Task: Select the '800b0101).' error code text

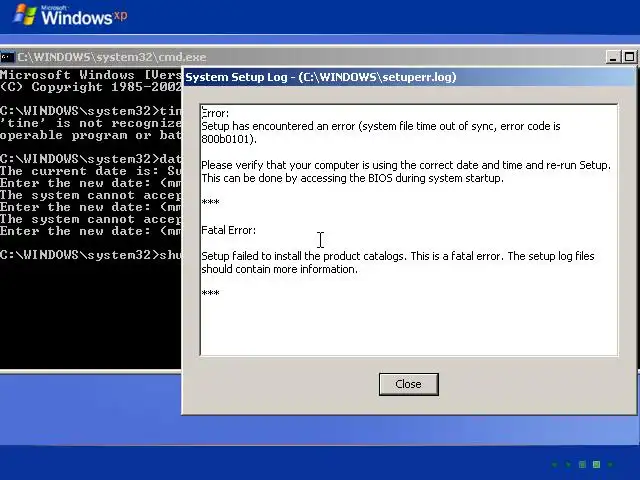Action: [229, 139]
